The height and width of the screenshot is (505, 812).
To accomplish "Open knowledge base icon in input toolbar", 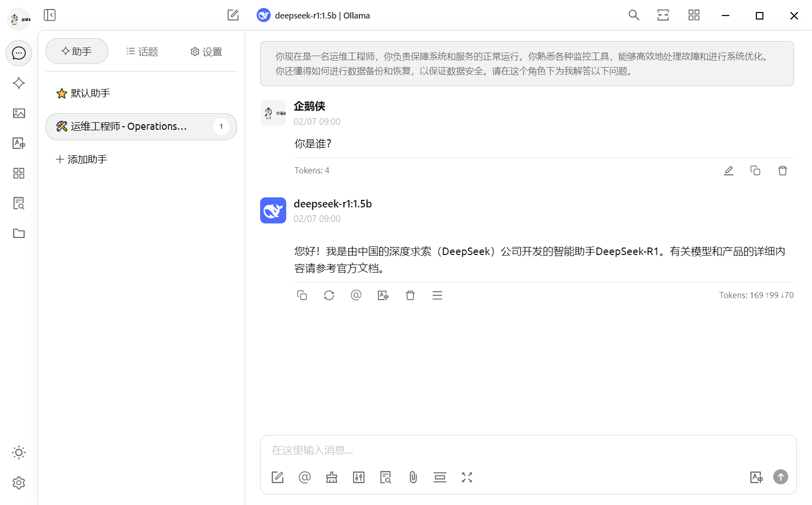I will click(x=386, y=477).
